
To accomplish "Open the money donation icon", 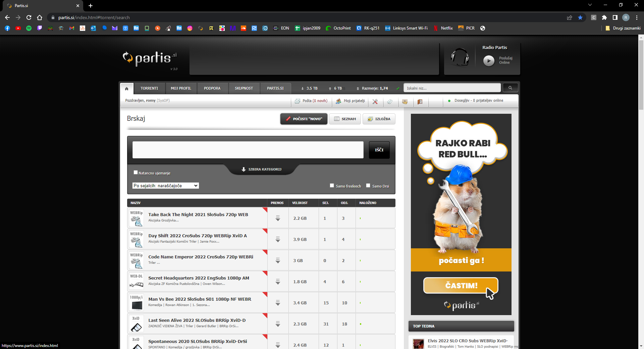I will 405,102.
